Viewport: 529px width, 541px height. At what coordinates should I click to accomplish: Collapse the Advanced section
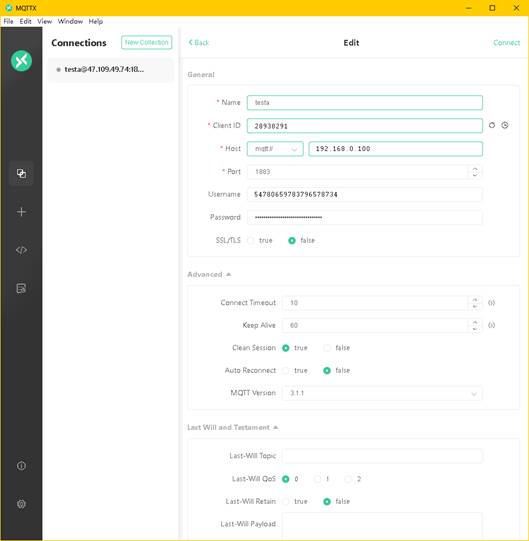coord(209,274)
